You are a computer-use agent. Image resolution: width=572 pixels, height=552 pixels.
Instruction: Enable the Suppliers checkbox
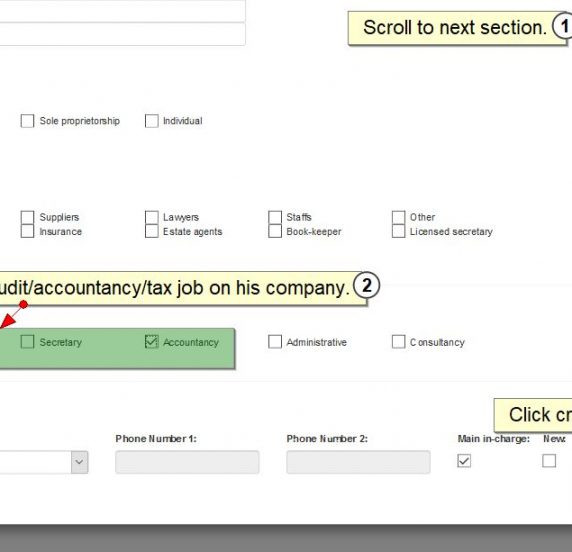(x=27, y=217)
